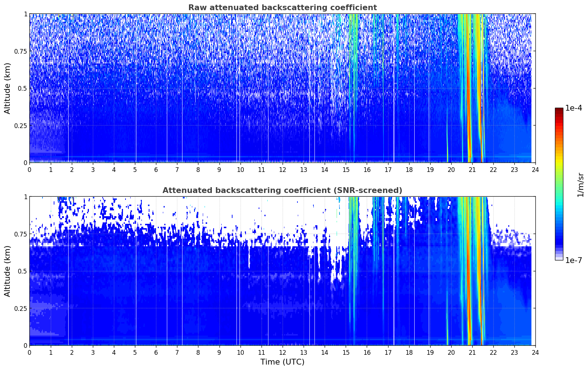
Task: Click the '1e-7' colorbar minimum label
Action: coord(573,260)
